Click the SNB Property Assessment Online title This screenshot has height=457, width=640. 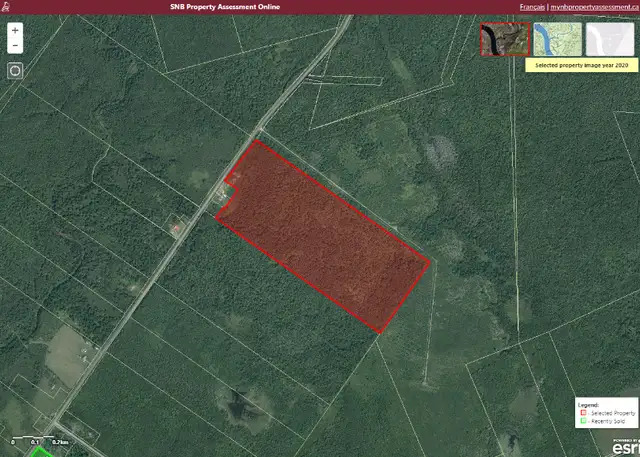tap(225, 7)
